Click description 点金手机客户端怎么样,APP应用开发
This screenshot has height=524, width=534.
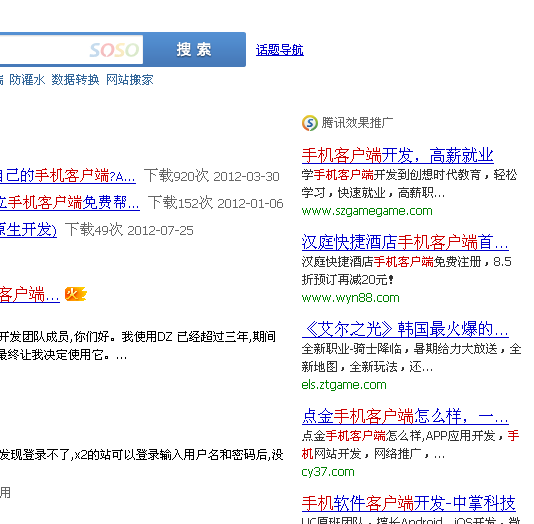[x=410, y=445]
